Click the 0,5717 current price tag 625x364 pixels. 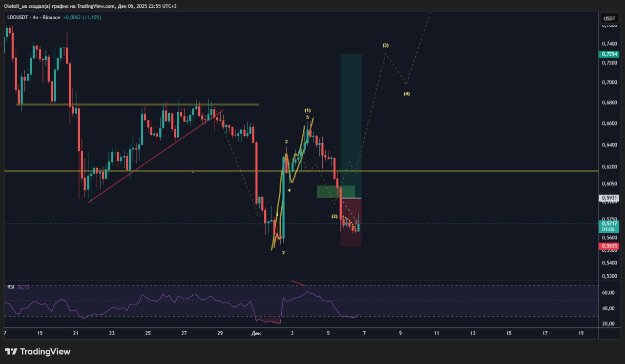coord(608,223)
